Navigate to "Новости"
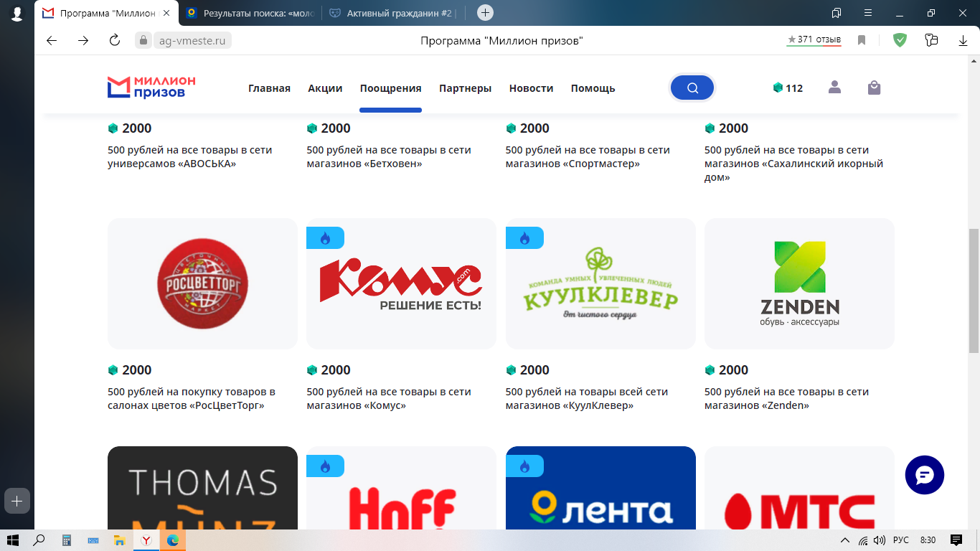 pyautogui.click(x=531, y=88)
